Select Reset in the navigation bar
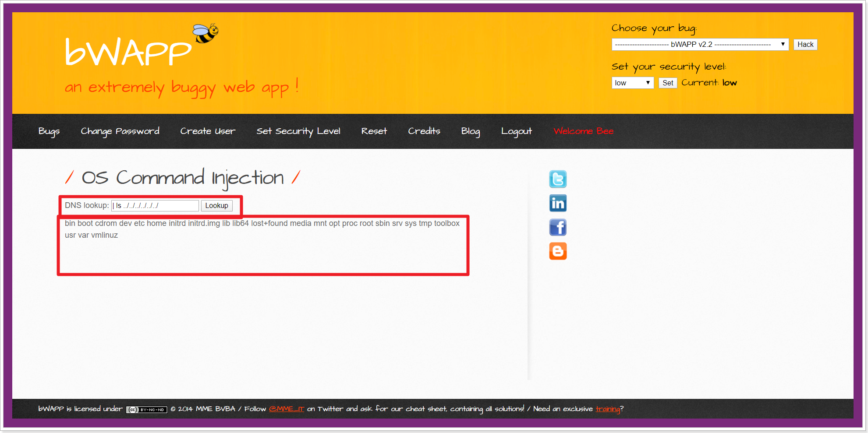Screen dimensions: 868x433 (x=374, y=131)
